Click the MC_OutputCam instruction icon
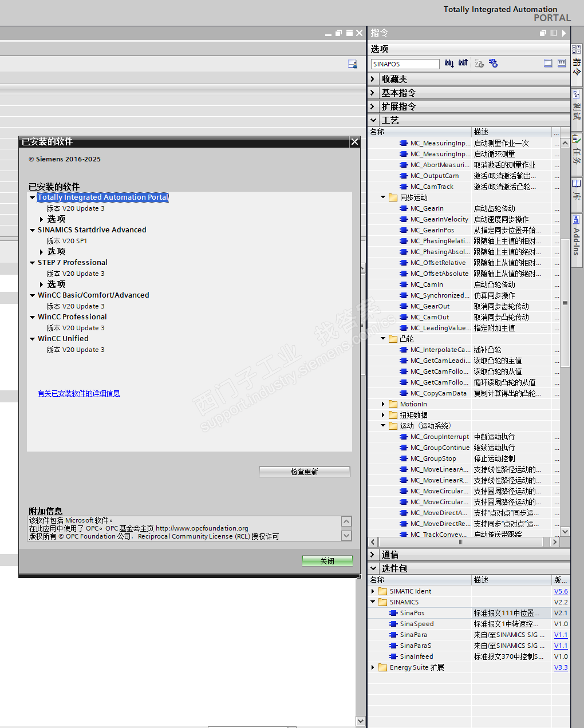Image resolution: width=584 pixels, height=728 pixels. coord(404,176)
